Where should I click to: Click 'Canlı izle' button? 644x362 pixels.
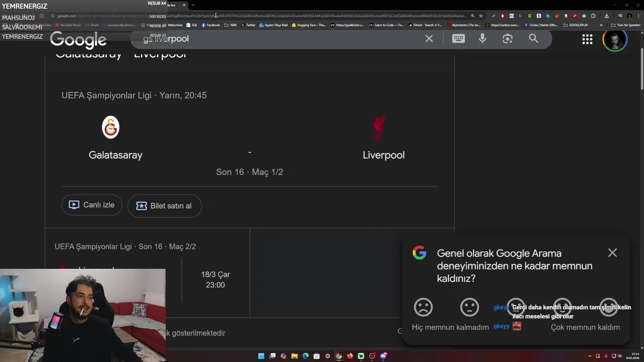(92, 205)
